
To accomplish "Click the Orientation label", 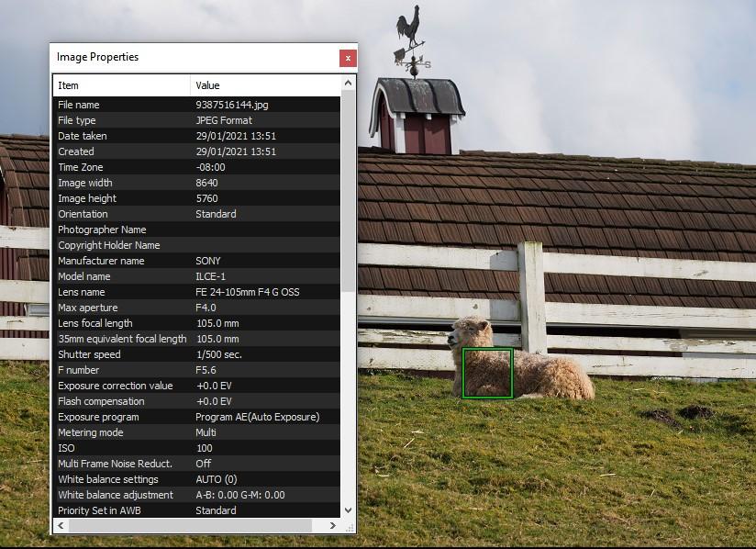I will tap(83, 214).
